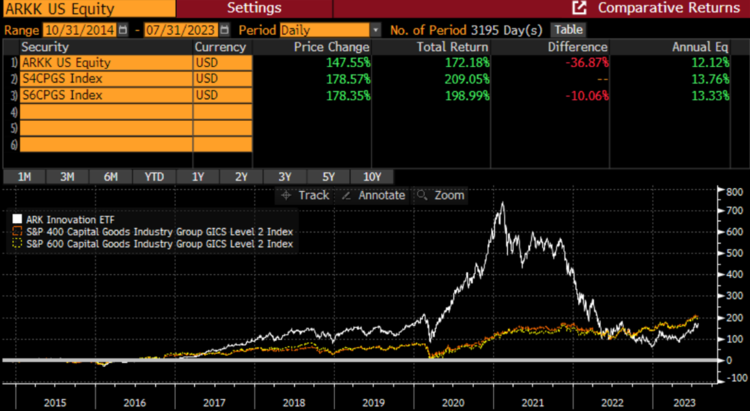Select the S4CPGS Index security field

(104, 78)
